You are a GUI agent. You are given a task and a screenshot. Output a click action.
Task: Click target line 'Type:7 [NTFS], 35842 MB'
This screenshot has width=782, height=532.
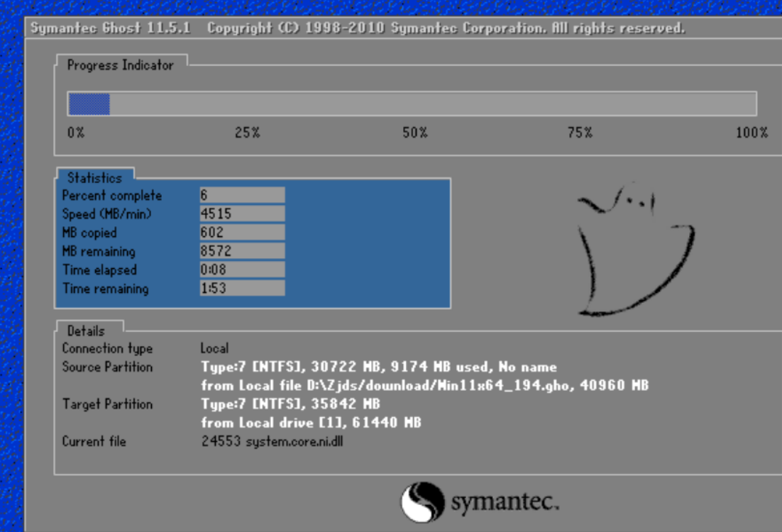290,404
